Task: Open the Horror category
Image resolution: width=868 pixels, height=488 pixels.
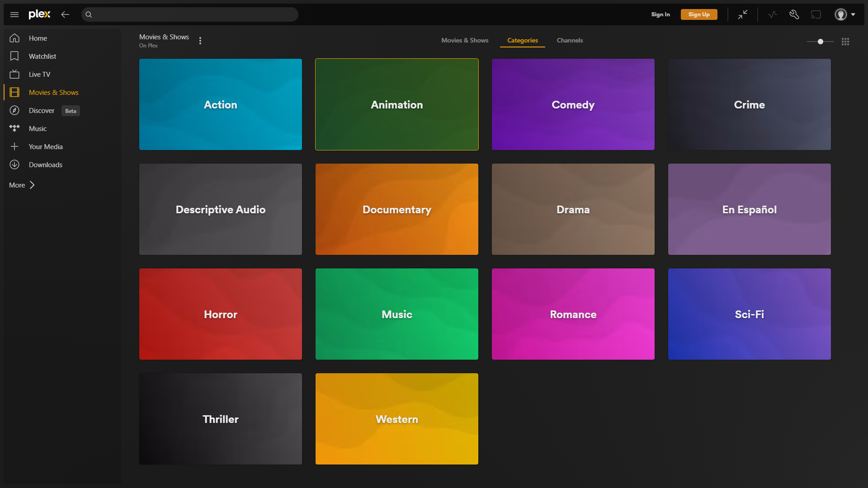Action: point(221,314)
